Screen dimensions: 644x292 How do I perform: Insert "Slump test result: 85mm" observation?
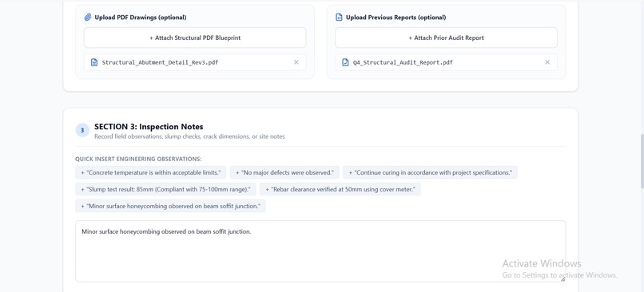click(165, 189)
